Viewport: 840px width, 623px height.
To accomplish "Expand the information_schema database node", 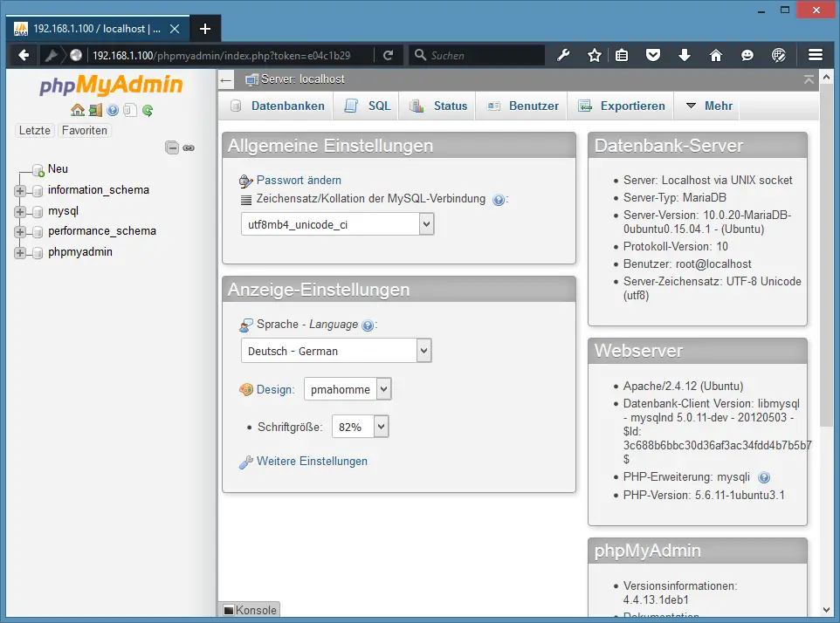I will [x=20, y=190].
